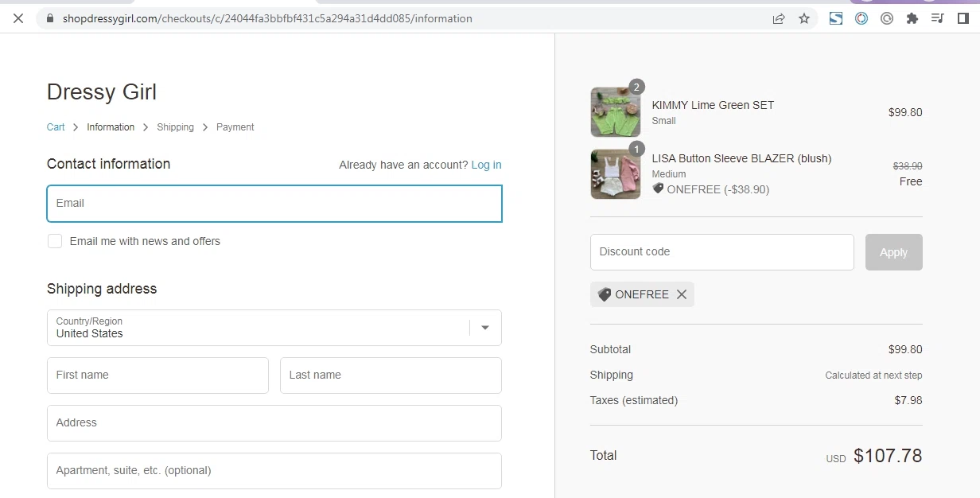Screen dimensions: 980x498
Task: Click LISA Button Sleeve BLAZER thumbnail
Action: click(616, 173)
